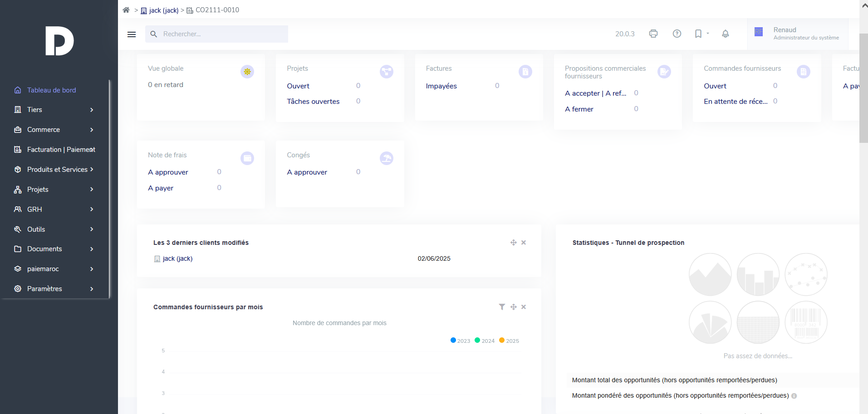Screen dimensions: 868x414
Task: Close the Les 3 derniers clients box
Action: coord(524,243)
